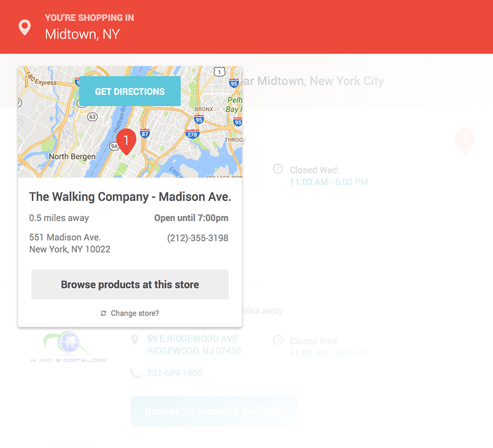Open the 59 E Ridgewood Ave address link
Image resolution: width=493 pixels, height=448 pixels.
194,344
